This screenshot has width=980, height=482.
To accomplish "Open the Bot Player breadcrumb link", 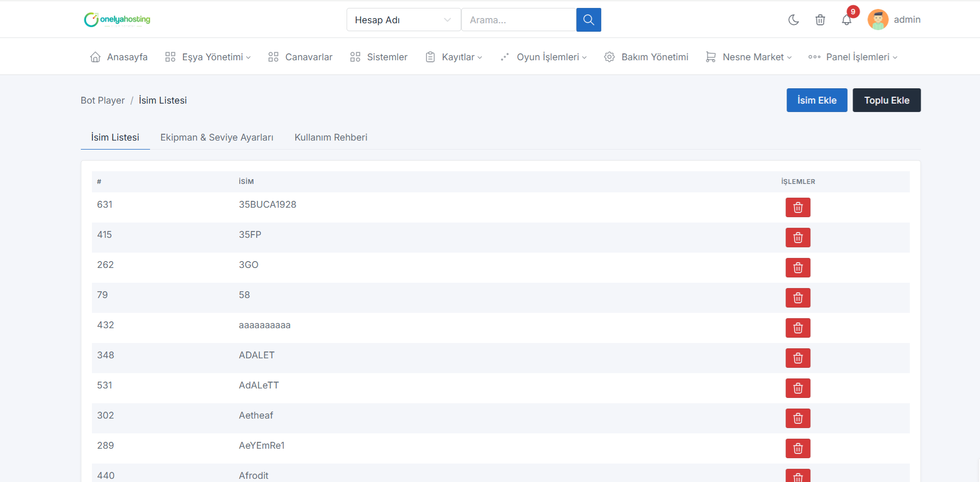I will 102,100.
